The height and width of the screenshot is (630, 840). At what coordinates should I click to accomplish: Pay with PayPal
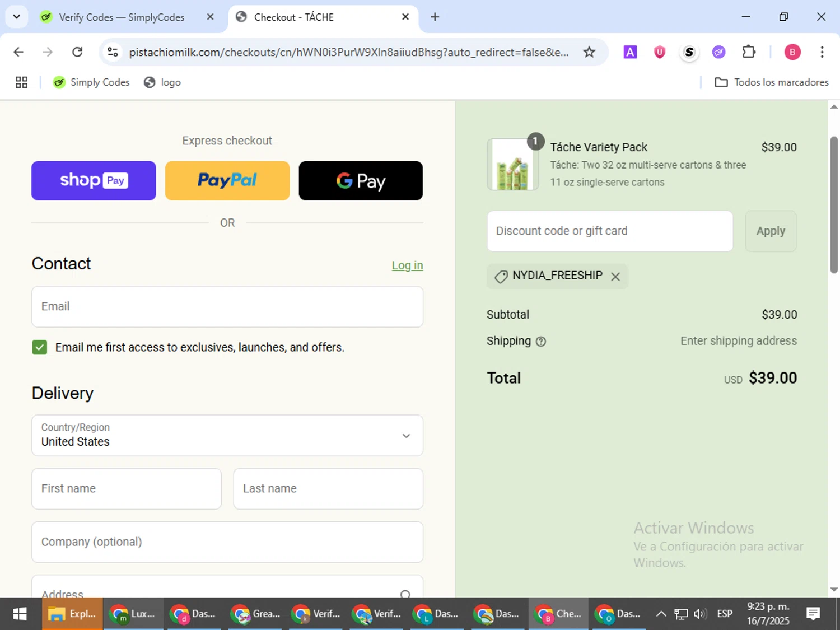pos(227,180)
